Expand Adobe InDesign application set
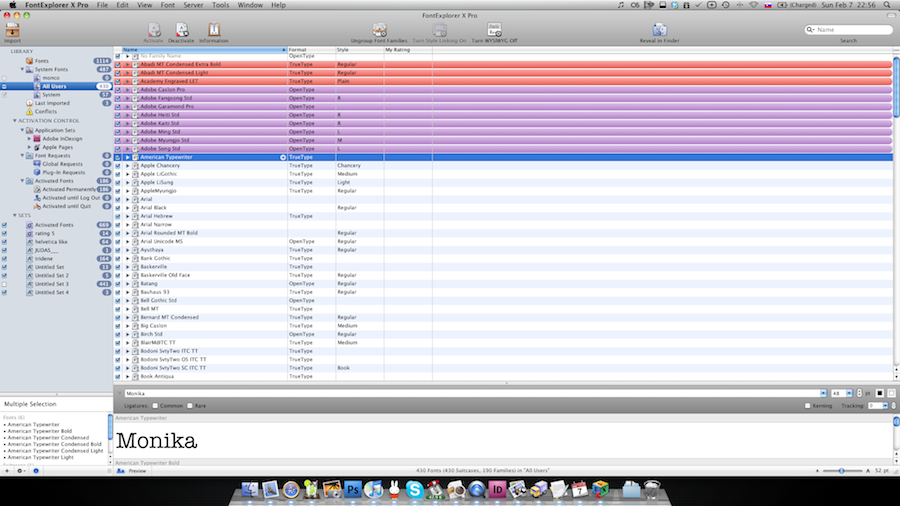The width and height of the screenshot is (900, 506). pyautogui.click(x=29, y=139)
